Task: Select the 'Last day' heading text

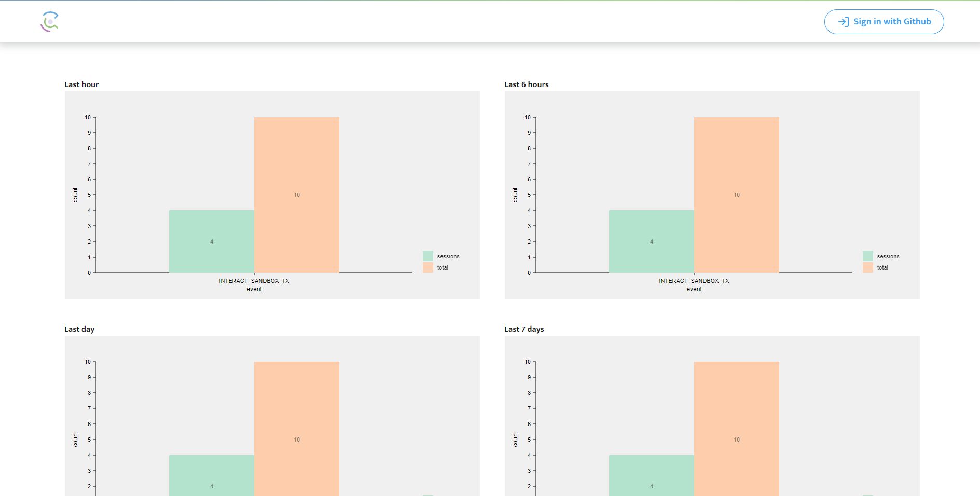Action: pyautogui.click(x=79, y=329)
